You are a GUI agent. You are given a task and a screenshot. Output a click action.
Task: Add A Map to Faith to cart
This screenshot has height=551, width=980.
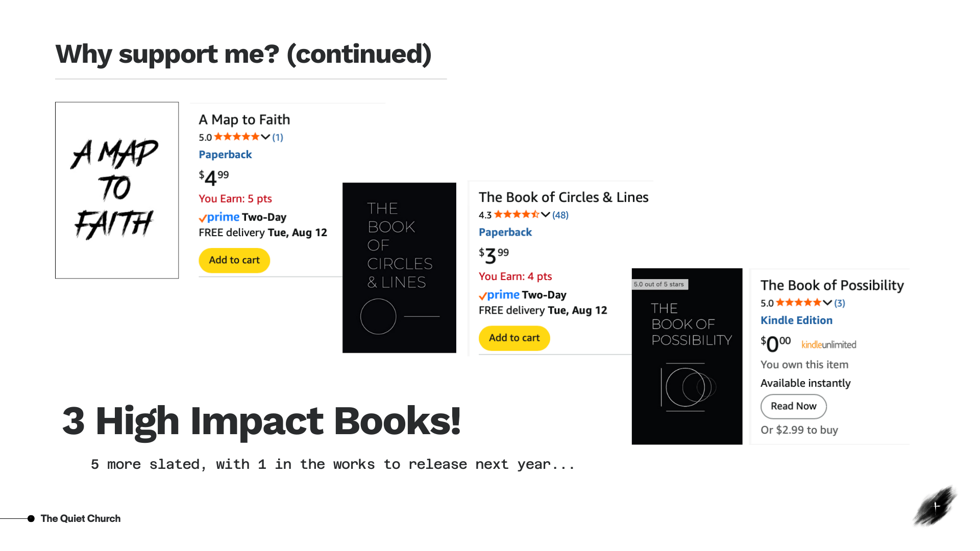tap(234, 260)
